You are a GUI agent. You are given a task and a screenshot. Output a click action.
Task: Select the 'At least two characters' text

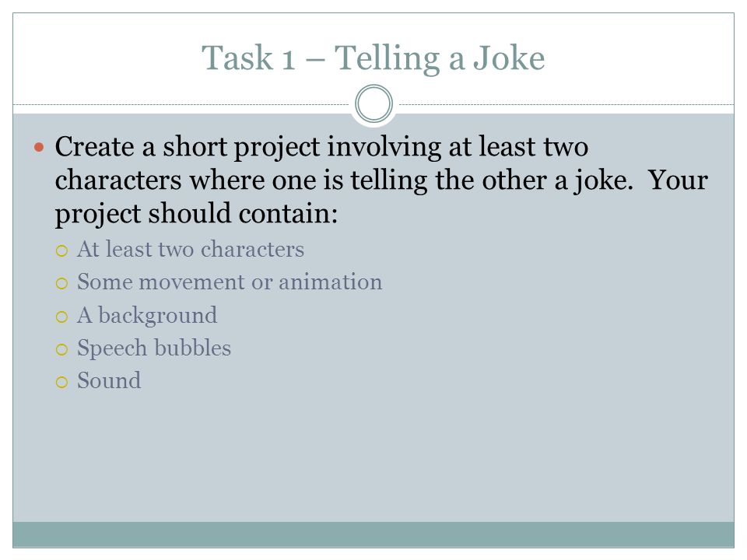click(191, 249)
